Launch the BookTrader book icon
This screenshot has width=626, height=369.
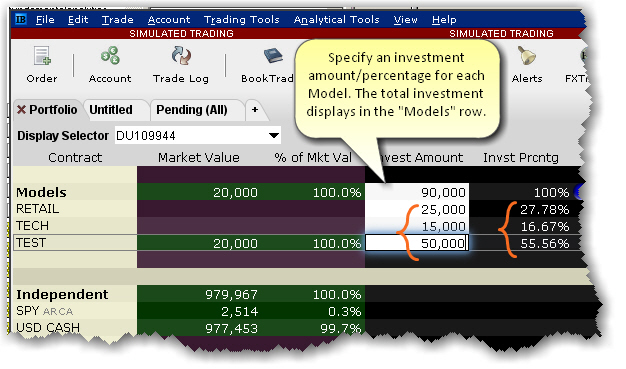pyautogui.click(x=273, y=56)
